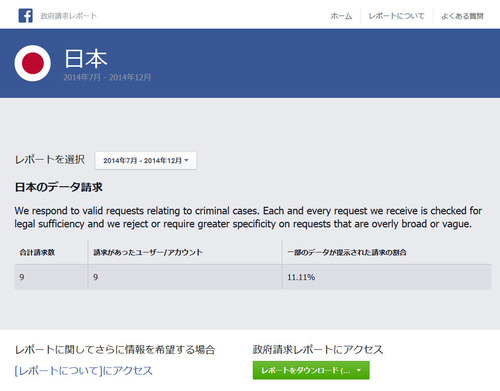Click the English paragraph about valid requests

[248, 217]
